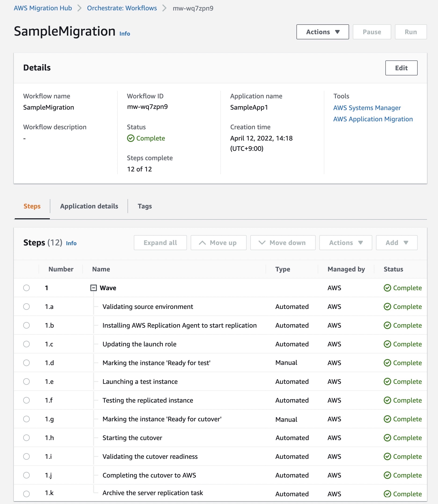This screenshot has height=504, width=438.
Task: Open AWS Application Migration link
Action: tap(373, 119)
